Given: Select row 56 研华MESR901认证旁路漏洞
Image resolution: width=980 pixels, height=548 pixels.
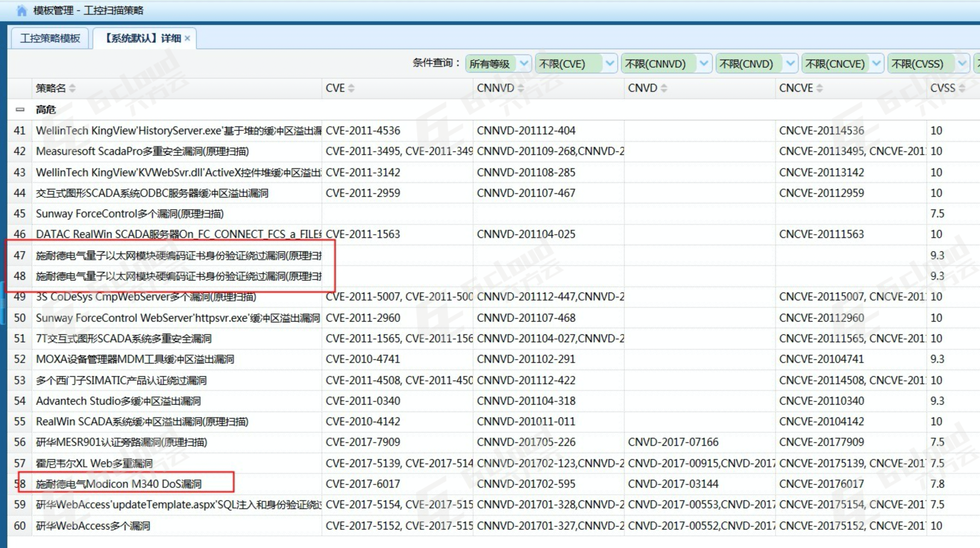Looking at the screenshot, I should tap(493, 442).
